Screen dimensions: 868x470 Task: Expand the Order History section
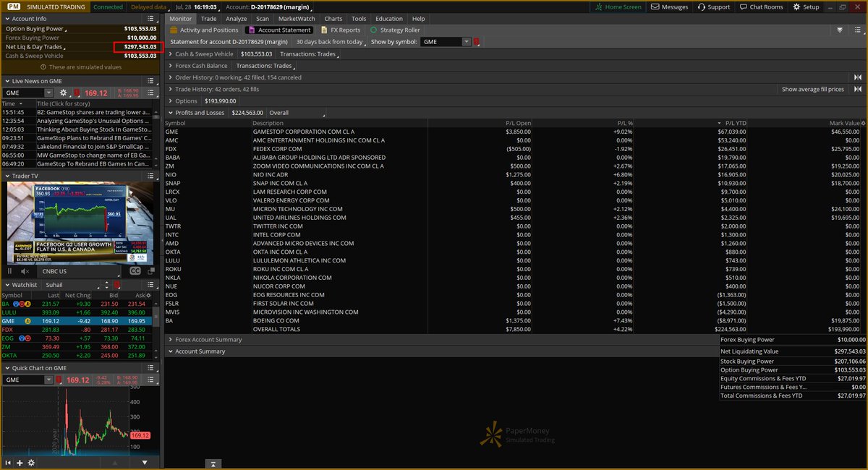tap(171, 77)
